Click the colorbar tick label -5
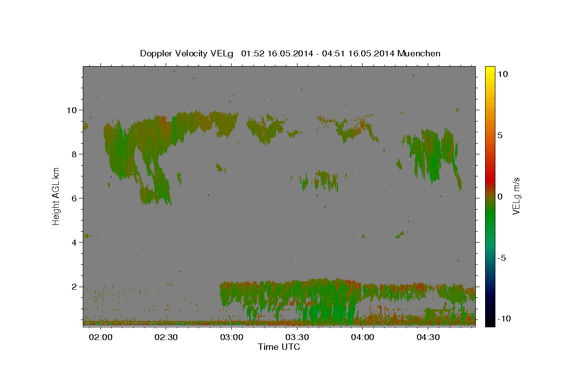588x392 pixels. pos(501,258)
